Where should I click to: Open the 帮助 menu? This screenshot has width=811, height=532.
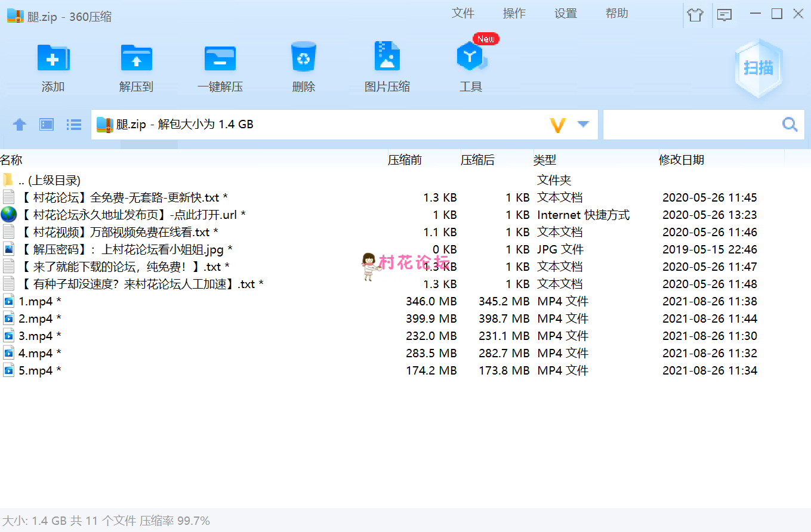pyautogui.click(x=617, y=13)
